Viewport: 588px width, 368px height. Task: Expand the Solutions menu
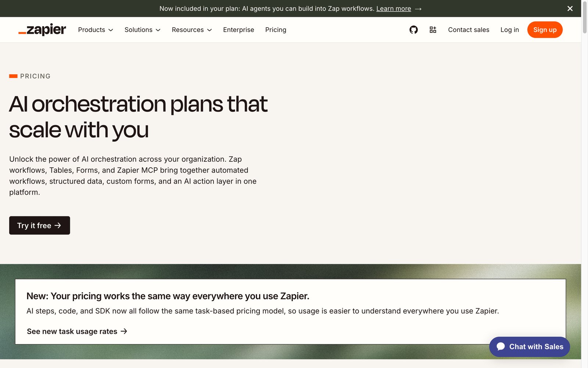coord(143,30)
